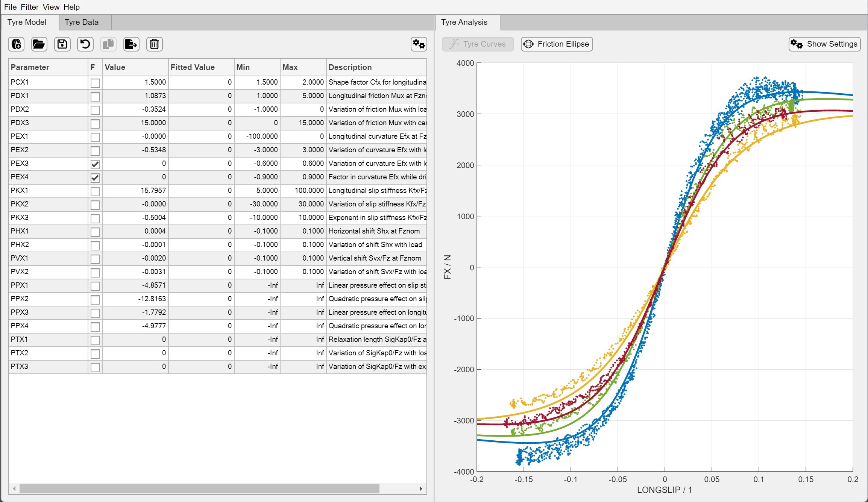Delete tyre model with trash icon
The width and height of the screenshot is (868, 502).
154,44
